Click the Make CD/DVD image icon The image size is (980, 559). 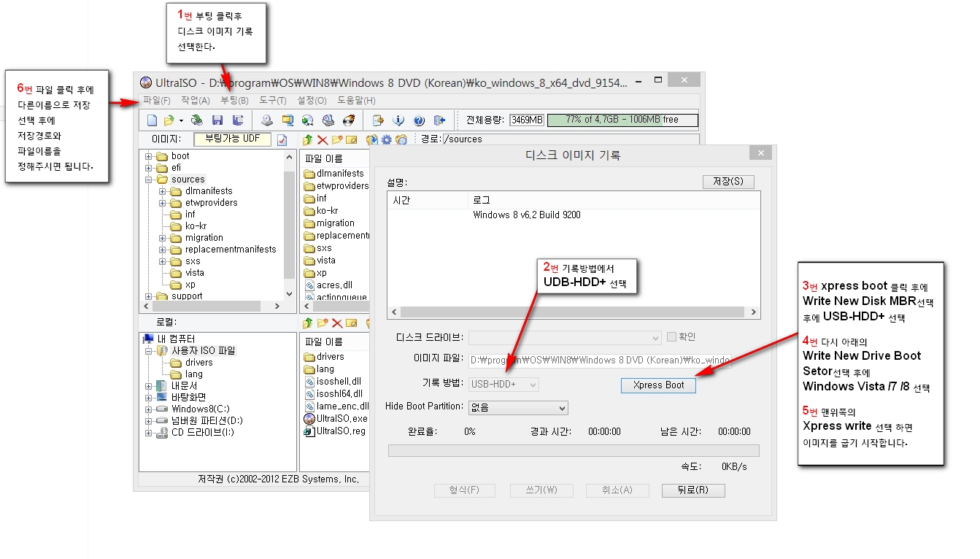coord(267,120)
